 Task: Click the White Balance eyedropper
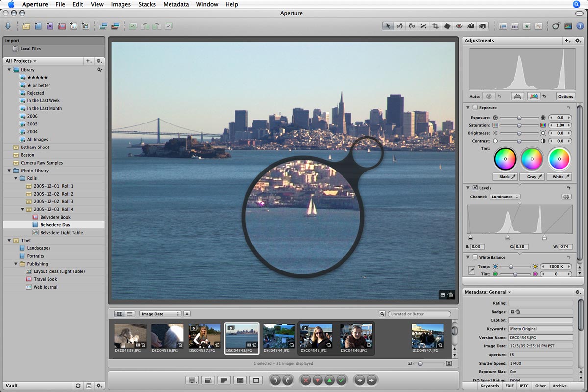click(x=471, y=270)
